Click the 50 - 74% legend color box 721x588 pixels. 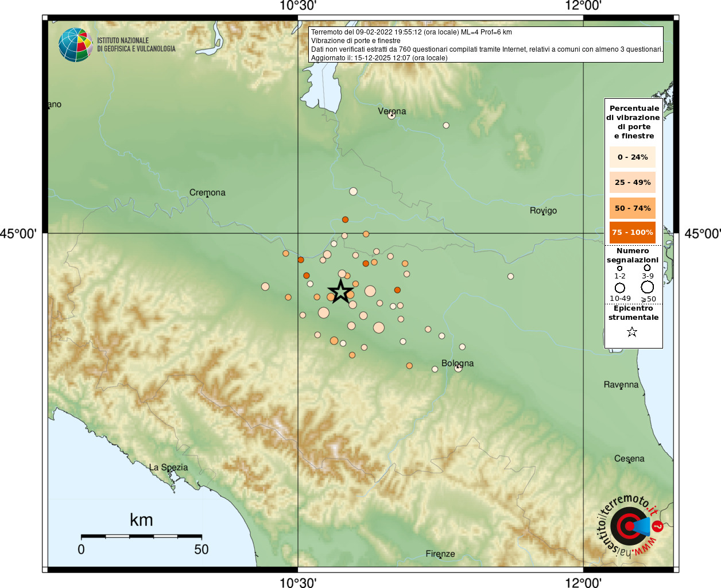pyautogui.click(x=633, y=208)
